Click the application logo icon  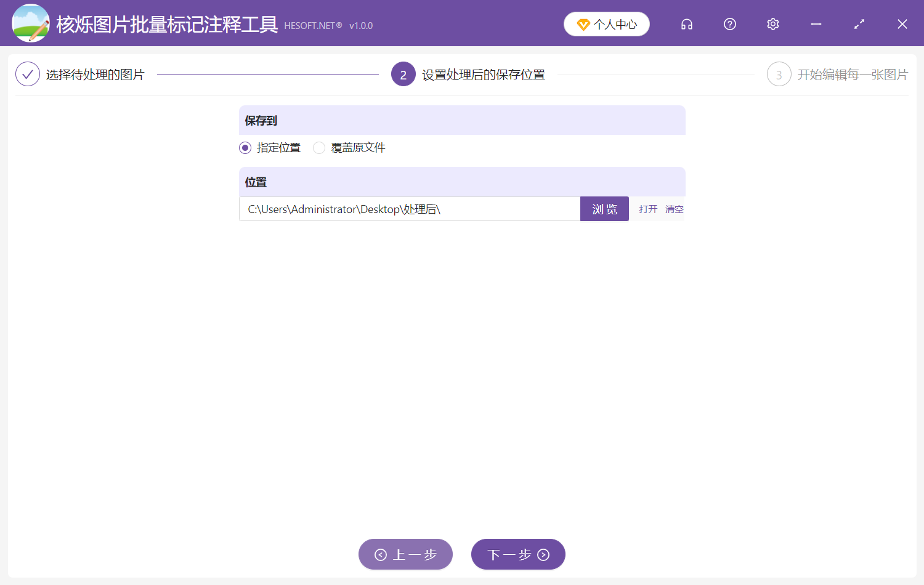point(31,23)
